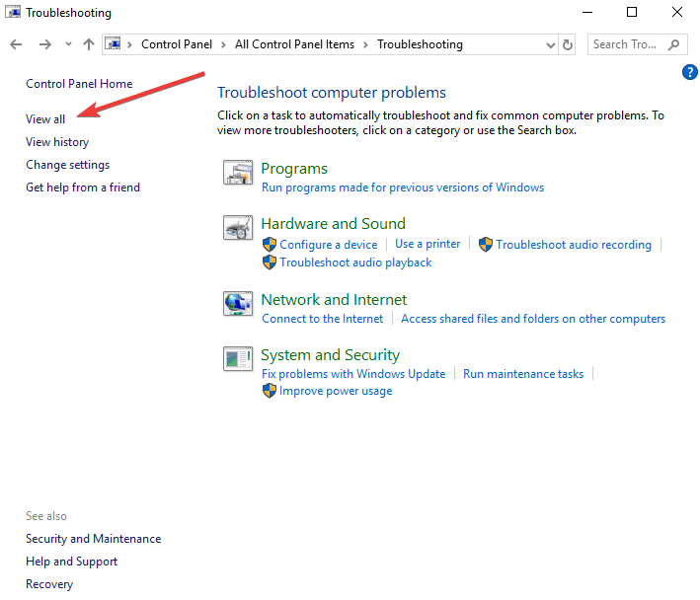The height and width of the screenshot is (600, 700).
Task: Open Troubleshoot audio playback
Action: [x=355, y=262]
